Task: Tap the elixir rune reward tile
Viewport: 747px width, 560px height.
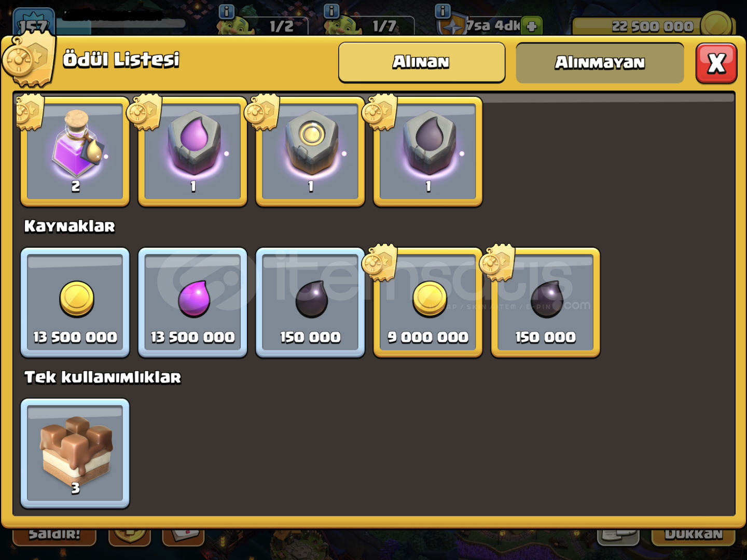Action: (x=192, y=151)
